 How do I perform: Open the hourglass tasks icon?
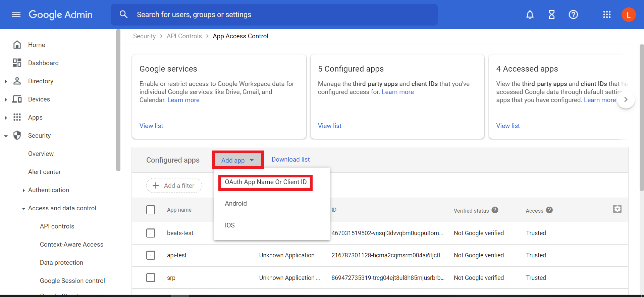coord(551,14)
